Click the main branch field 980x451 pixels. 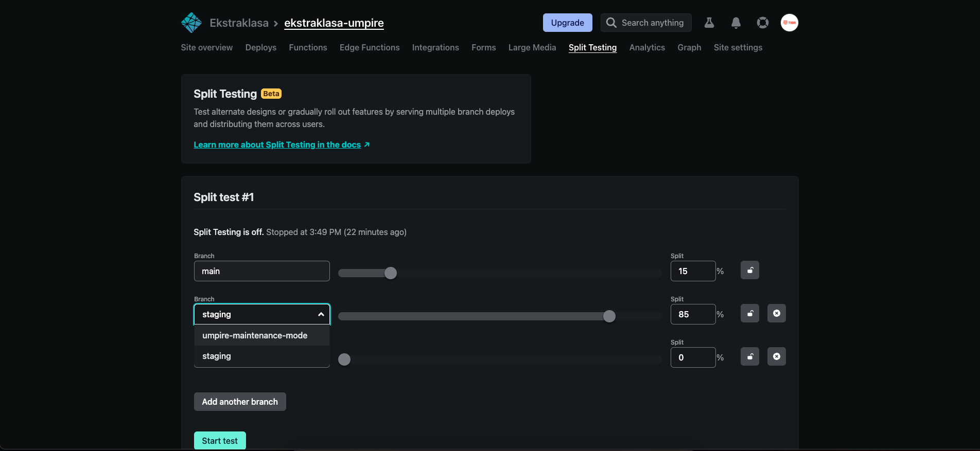[262, 271]
